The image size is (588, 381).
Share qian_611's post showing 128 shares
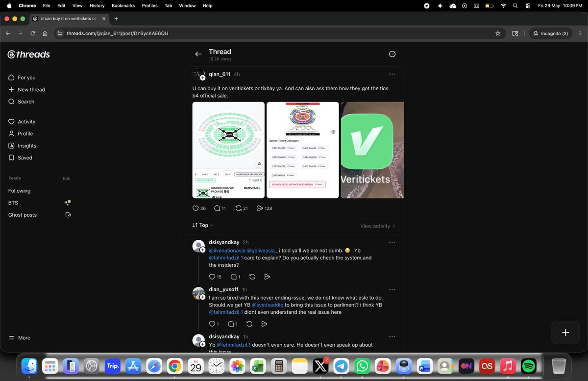point(260,208)
